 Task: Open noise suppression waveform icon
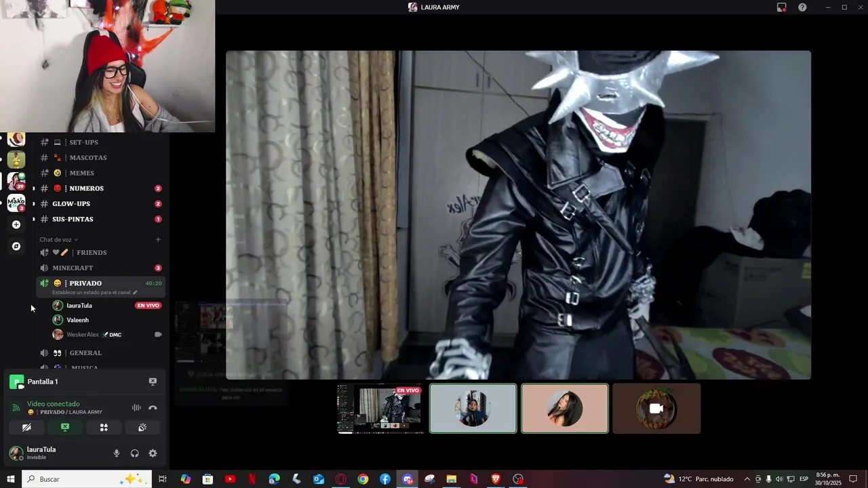point(136,407)
